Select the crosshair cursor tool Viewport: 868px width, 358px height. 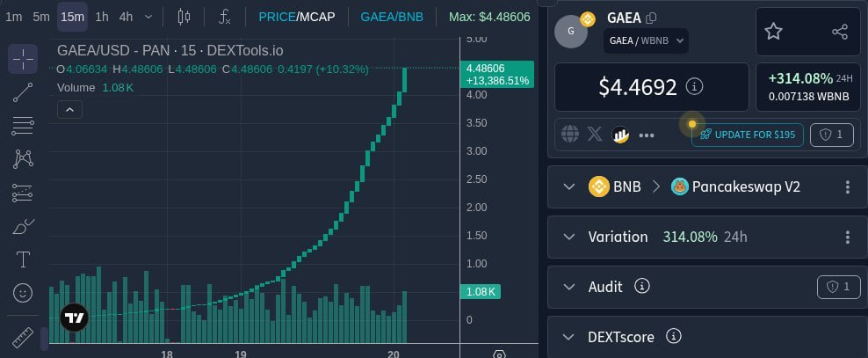tap(23, 59)
